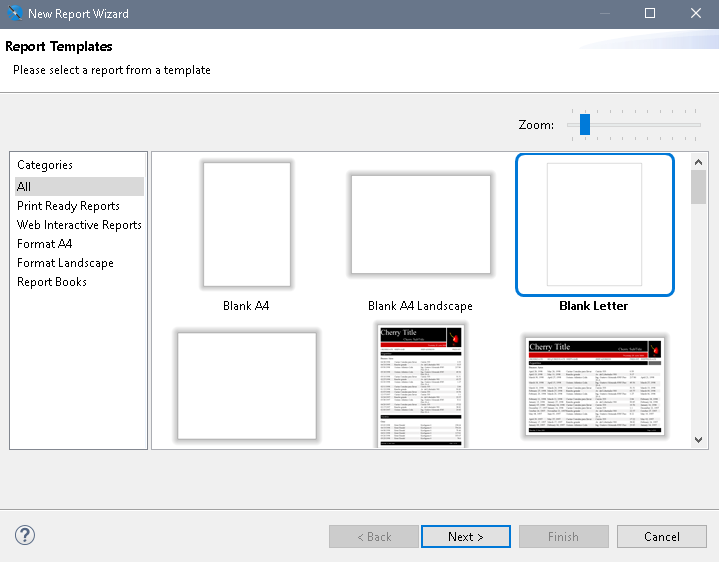Select the Format Landscape category

click(x=65, y=263)
